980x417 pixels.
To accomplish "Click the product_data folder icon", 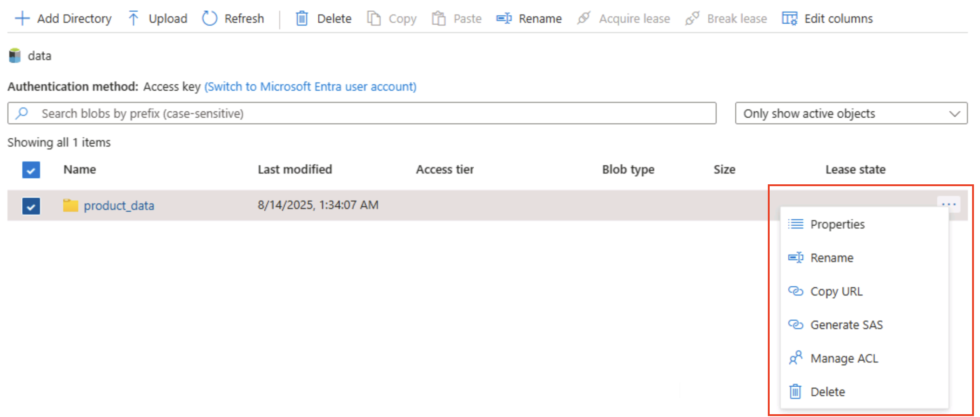I will (70, 205).
